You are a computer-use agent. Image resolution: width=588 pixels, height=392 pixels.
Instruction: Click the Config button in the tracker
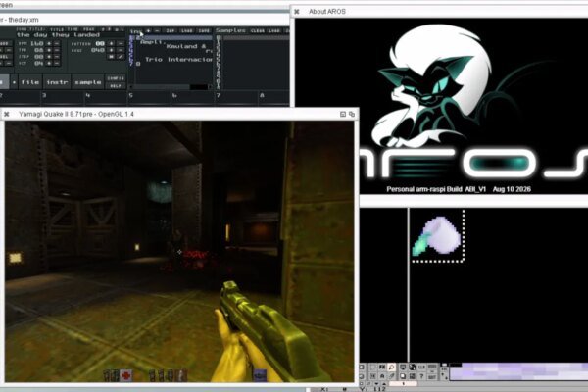tap(116, 78)
